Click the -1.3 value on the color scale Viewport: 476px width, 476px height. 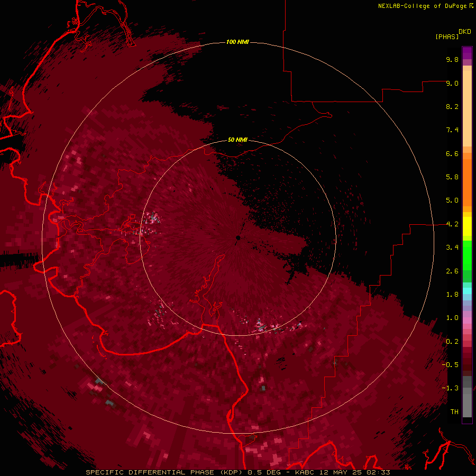tap(450, 388)
